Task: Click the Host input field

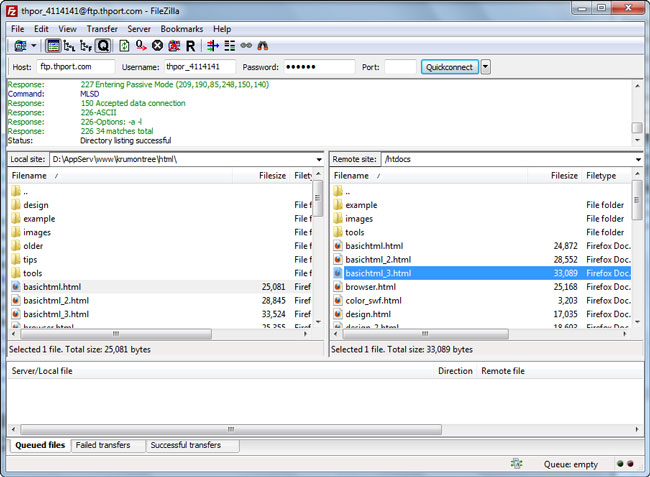Action: pos(76,67)
